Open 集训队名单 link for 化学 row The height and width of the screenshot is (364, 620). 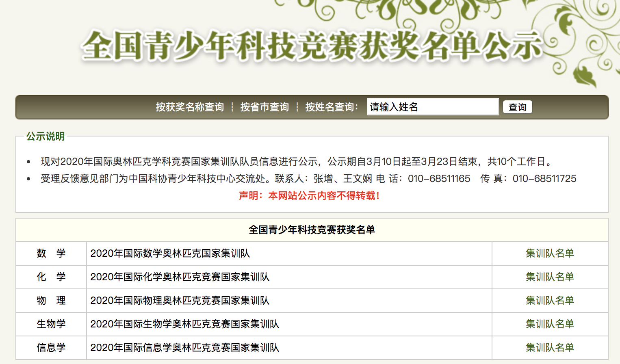550,277
